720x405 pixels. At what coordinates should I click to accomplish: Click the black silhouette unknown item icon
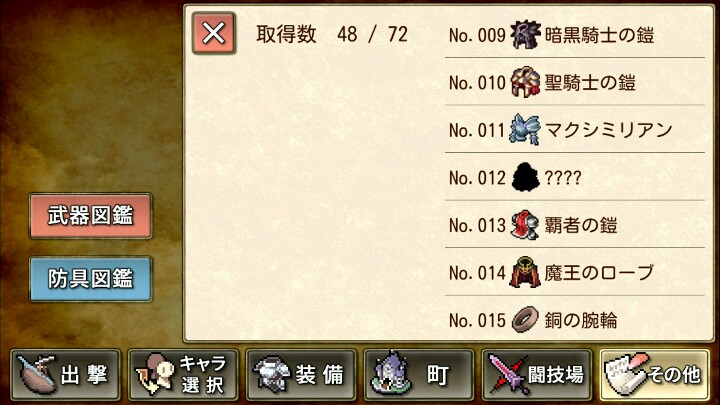(525, 177)
